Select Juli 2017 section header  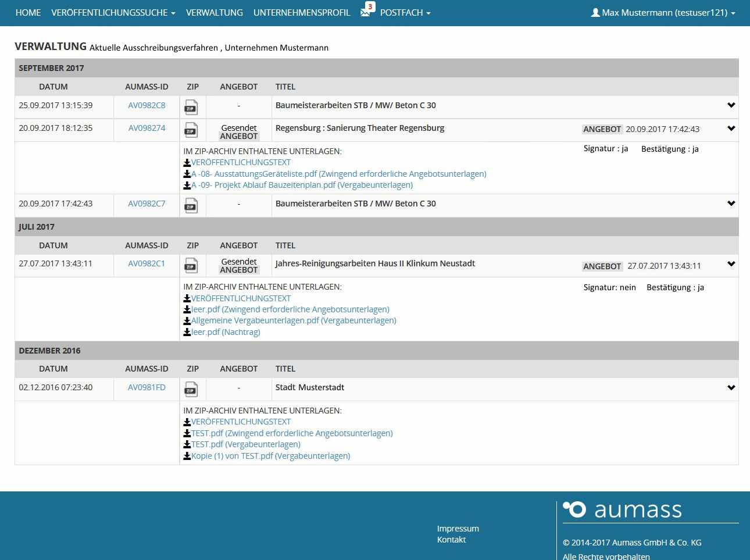[377, 227]
